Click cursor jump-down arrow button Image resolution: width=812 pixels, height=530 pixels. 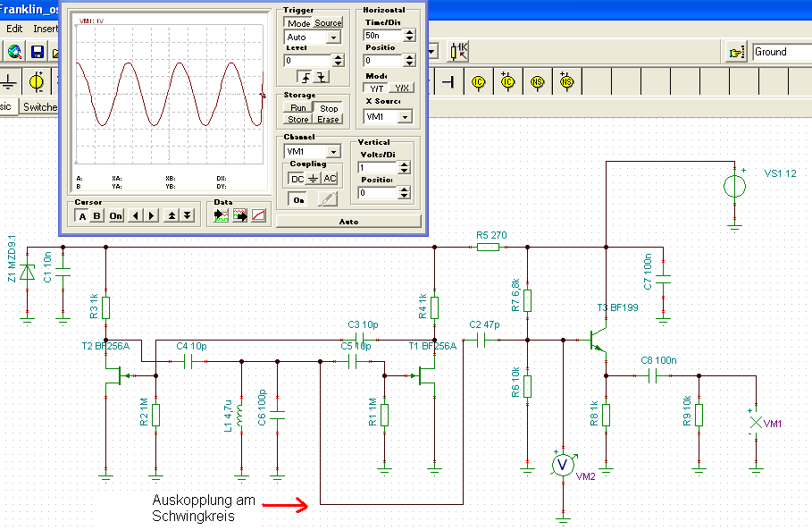188,215
